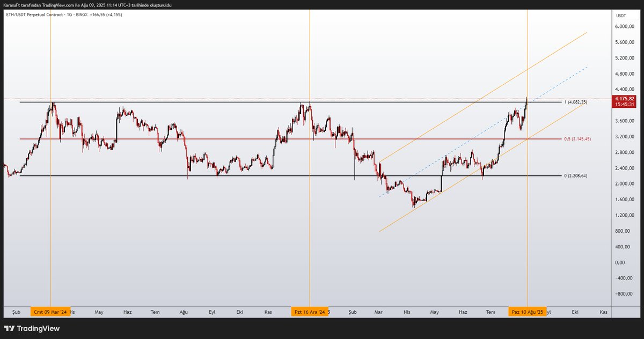Select the dashed blue channel midline
The image size is (644, 339).
(x=483, y=131)
